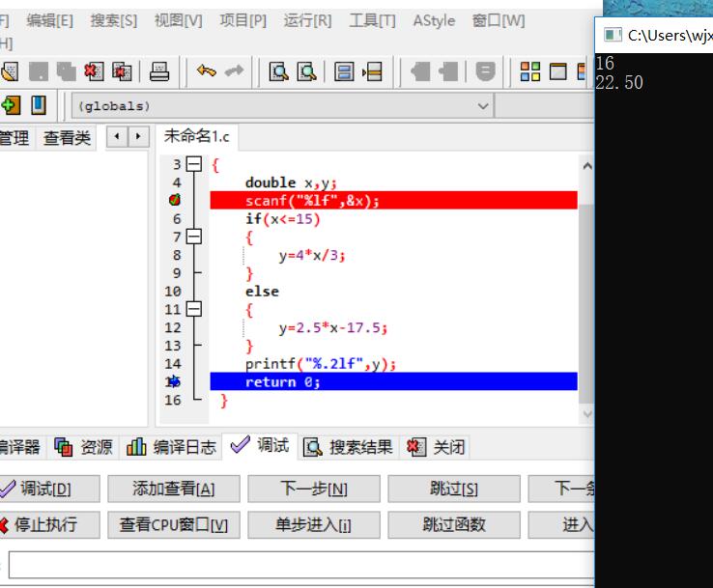Collapse the code fold at line 7
Viewport: 713px width, 588px height.
pyautogui.click(x=194, y=237)
